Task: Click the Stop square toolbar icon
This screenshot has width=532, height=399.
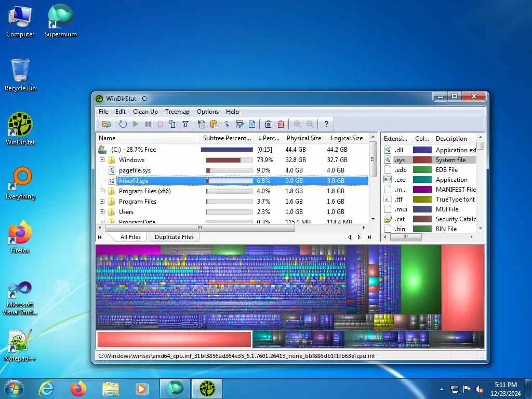Action: coord(160,124)
